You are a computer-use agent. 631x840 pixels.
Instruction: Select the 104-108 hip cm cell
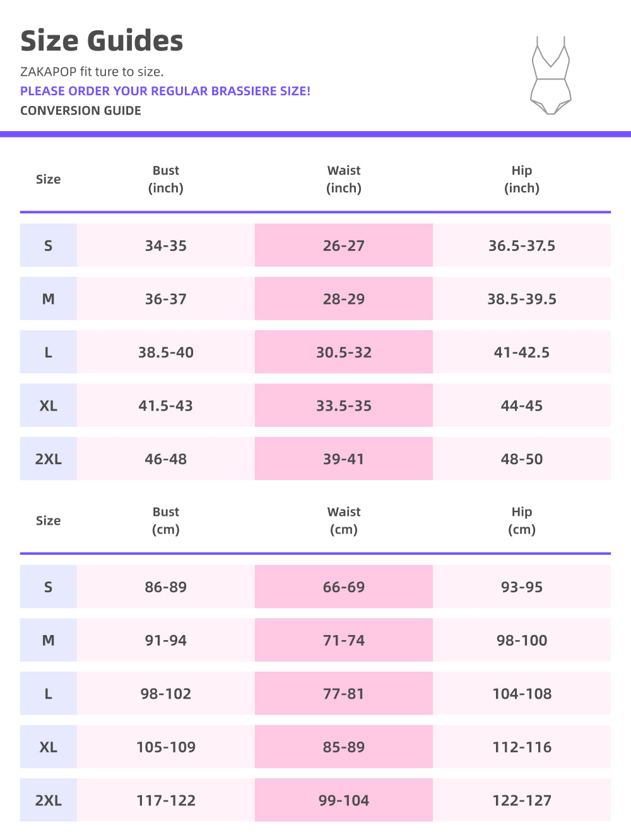(522, 694)
